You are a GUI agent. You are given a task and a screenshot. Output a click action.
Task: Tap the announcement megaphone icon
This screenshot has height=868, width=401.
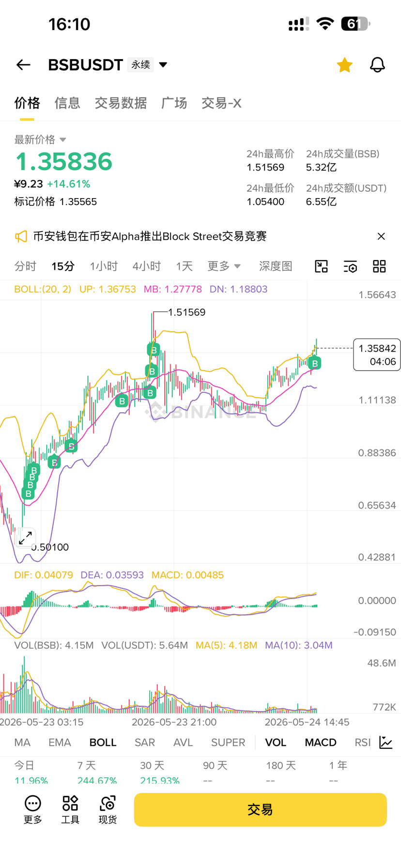(21, 236)
